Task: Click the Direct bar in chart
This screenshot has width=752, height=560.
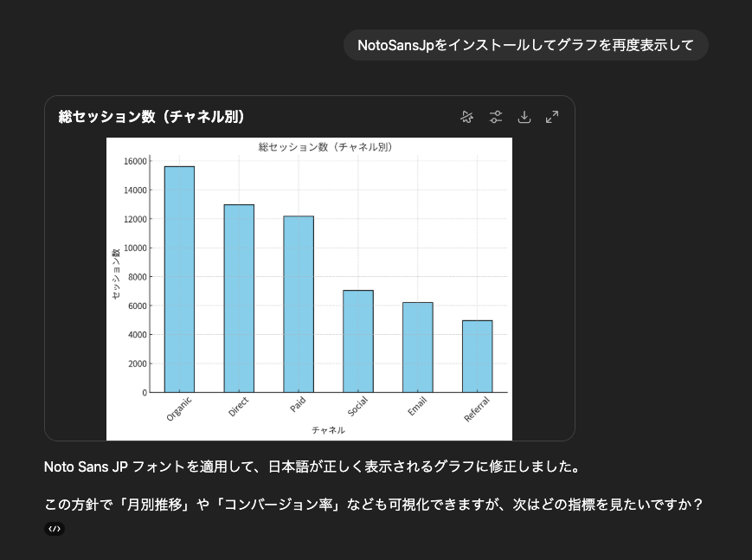Action: pyautogui.click(x=239, y=298)
